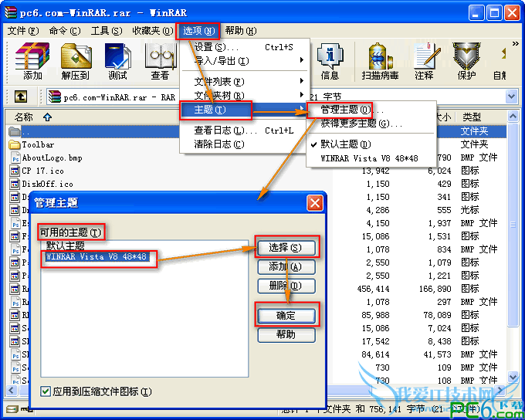Click the packed size value 41,573
The width and height of the screenshot is (525, 420).
pyautogui.click(x=437, y=354)
